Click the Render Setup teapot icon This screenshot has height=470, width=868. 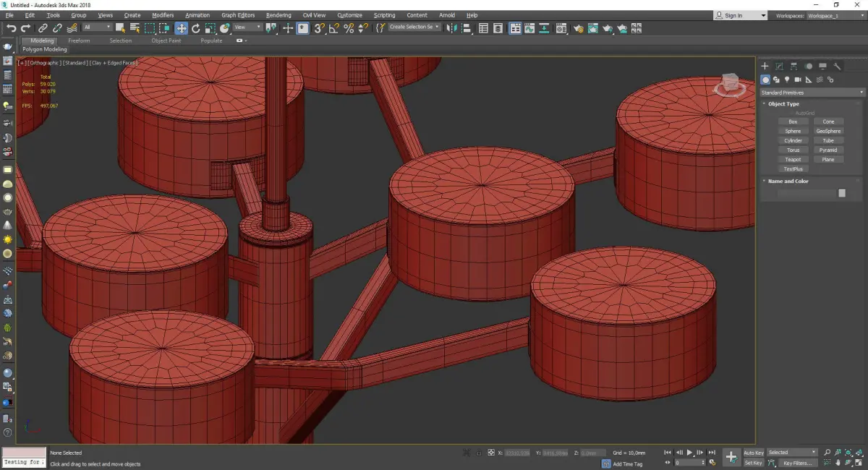578,28
